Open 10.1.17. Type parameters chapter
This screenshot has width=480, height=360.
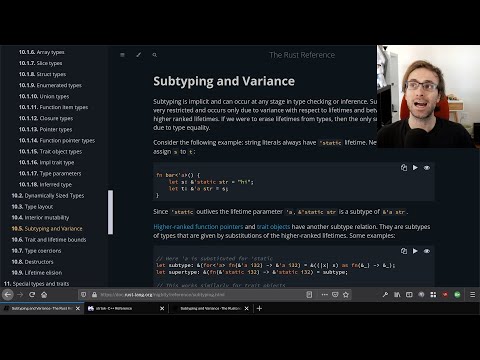pos(50,173)
